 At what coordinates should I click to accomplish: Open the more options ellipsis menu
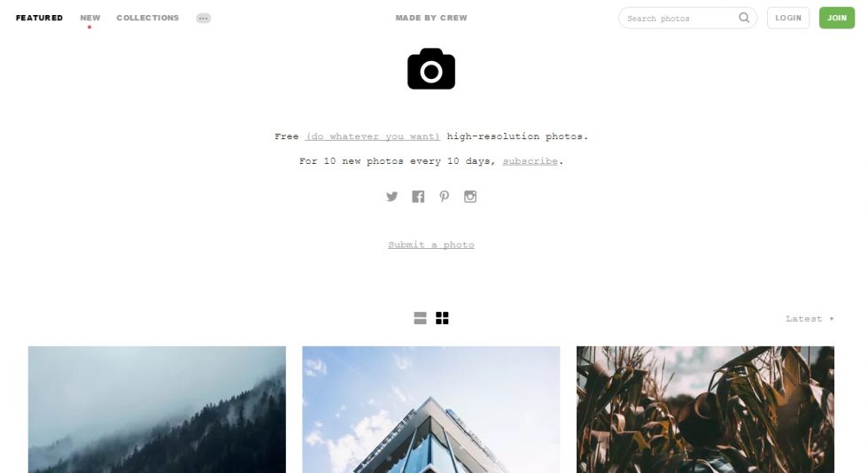click(203, 19)
